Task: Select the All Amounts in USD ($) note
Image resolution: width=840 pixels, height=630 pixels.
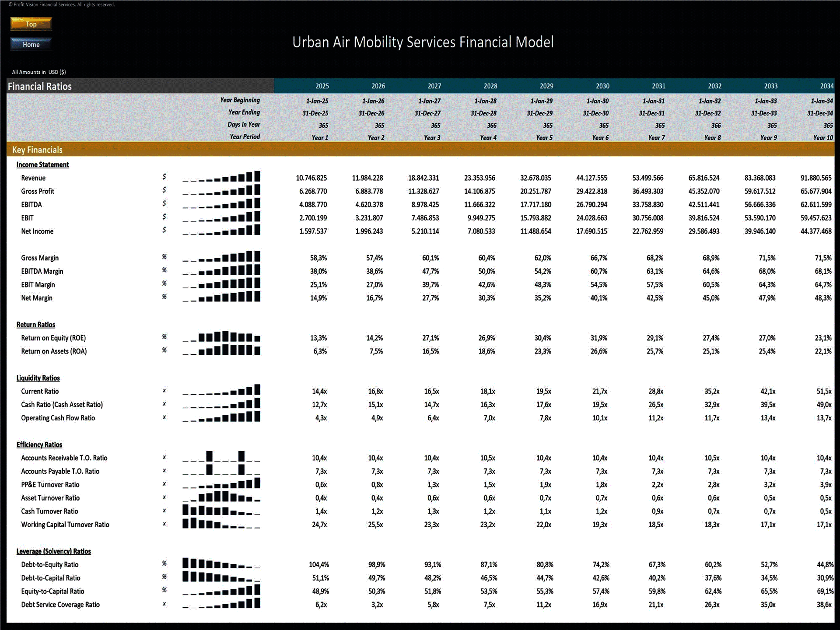Action: pyautogui.click(x=39, y=72)
